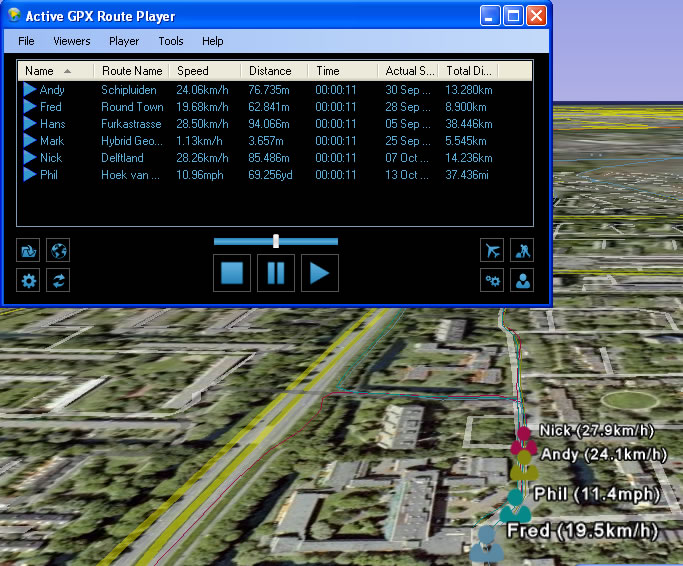Image resolution: width=683 pixels, height=566 pixels.
Task: Click the play arrow icon beside Hans
Action: point(30,123)
